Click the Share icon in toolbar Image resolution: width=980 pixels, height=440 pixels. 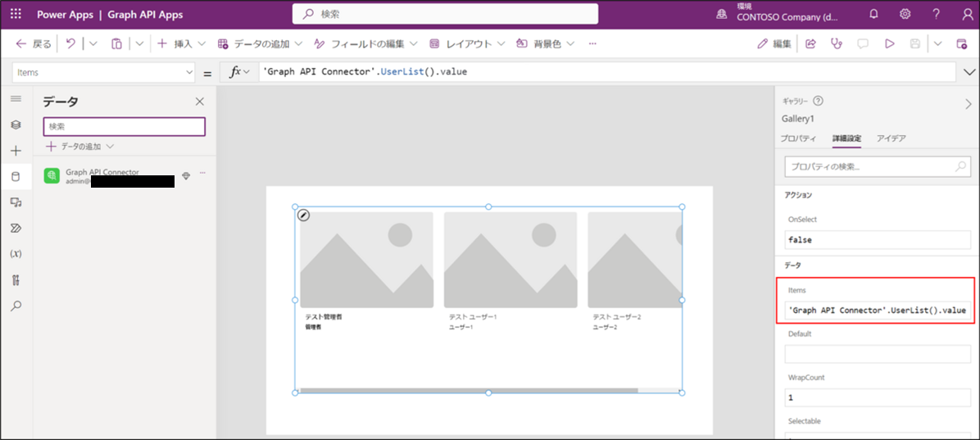click(810, 43)
